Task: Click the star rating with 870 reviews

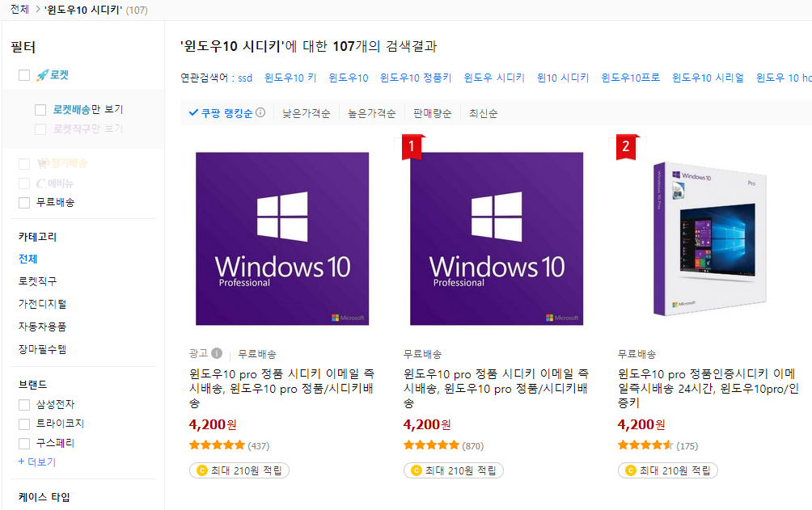Action: tap(431, 445)
